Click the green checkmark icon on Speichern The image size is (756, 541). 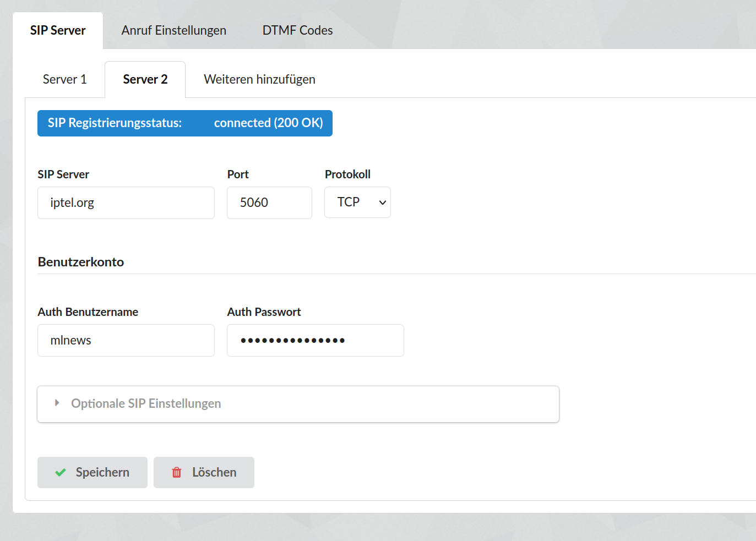(61, 472)
